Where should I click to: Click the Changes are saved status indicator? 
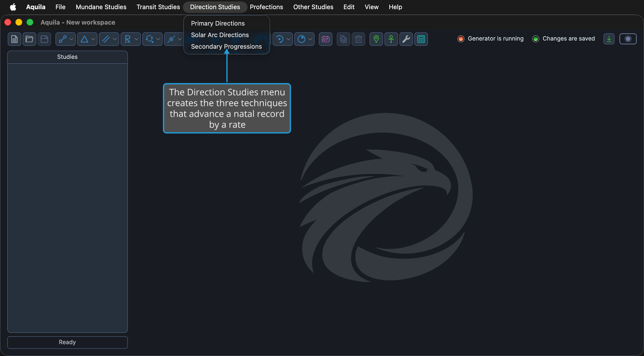(x=563, y=39)
